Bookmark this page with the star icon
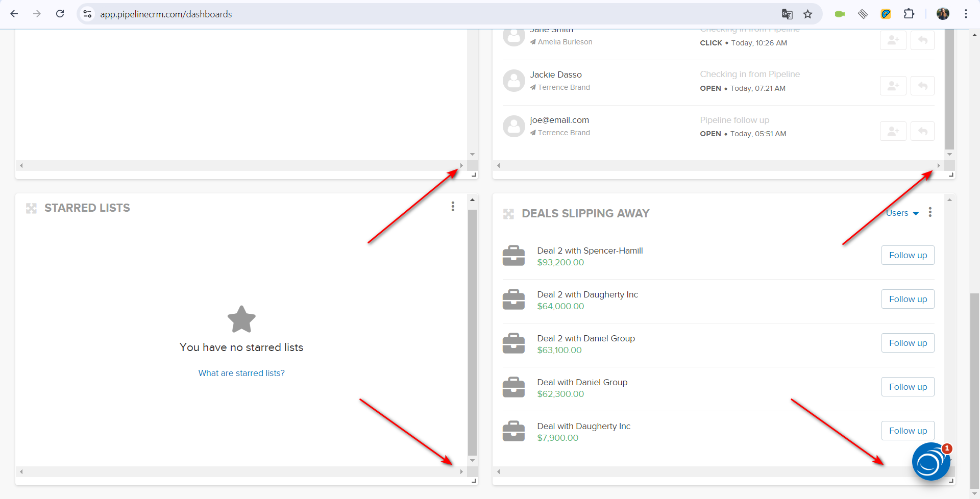 click(807, 14)
